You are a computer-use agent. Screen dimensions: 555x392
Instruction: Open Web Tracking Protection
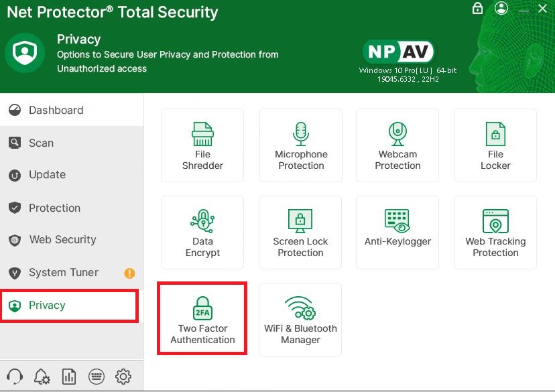495,233
